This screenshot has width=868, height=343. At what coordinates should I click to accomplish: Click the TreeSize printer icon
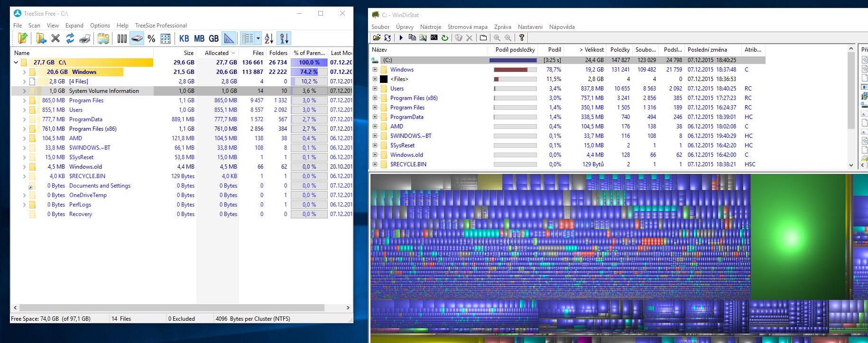click(x=85, y=38)
